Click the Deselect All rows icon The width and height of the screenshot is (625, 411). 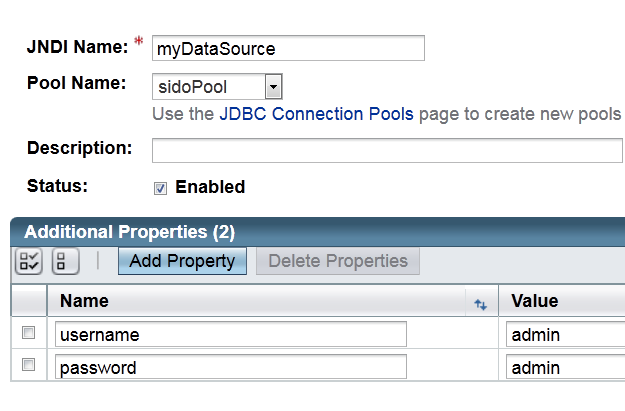(65, 262)
